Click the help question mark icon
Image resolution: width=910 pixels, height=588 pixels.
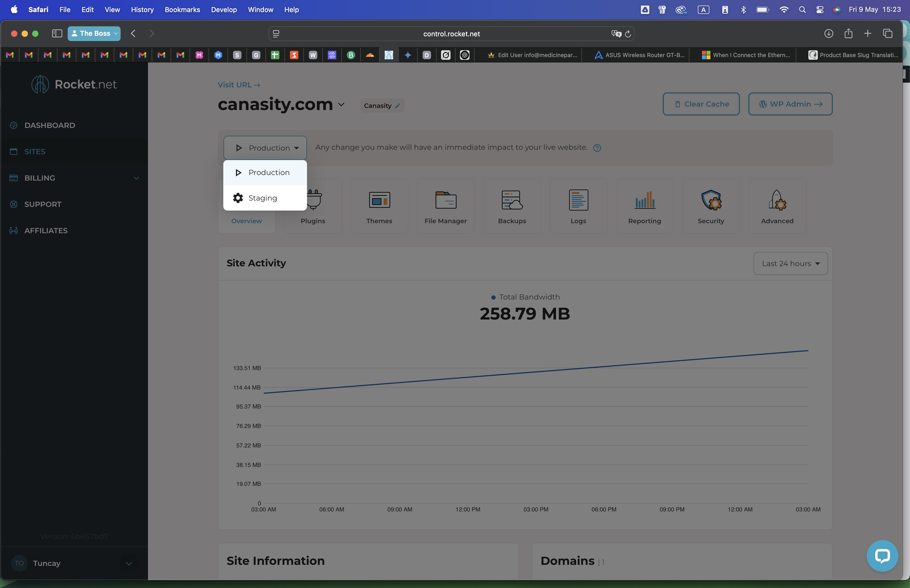[x=597, y=148]
